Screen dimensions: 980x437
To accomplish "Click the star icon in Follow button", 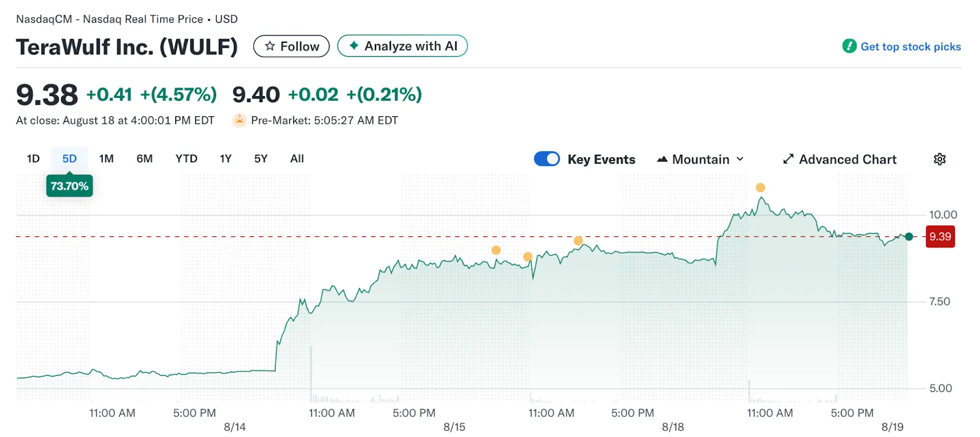I will (269, 47).
